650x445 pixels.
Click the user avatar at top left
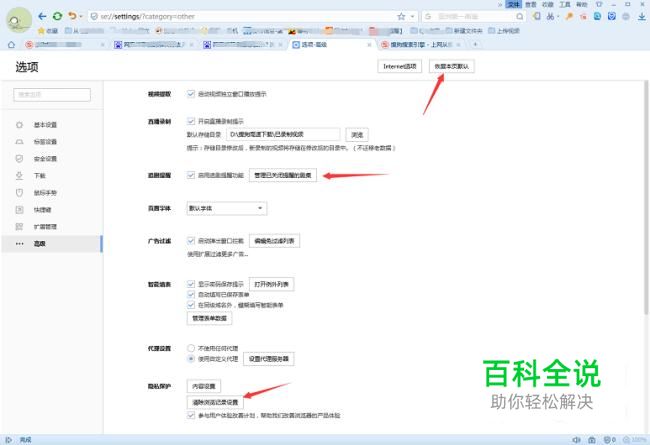pyautogui.click(x=19, y=20)
